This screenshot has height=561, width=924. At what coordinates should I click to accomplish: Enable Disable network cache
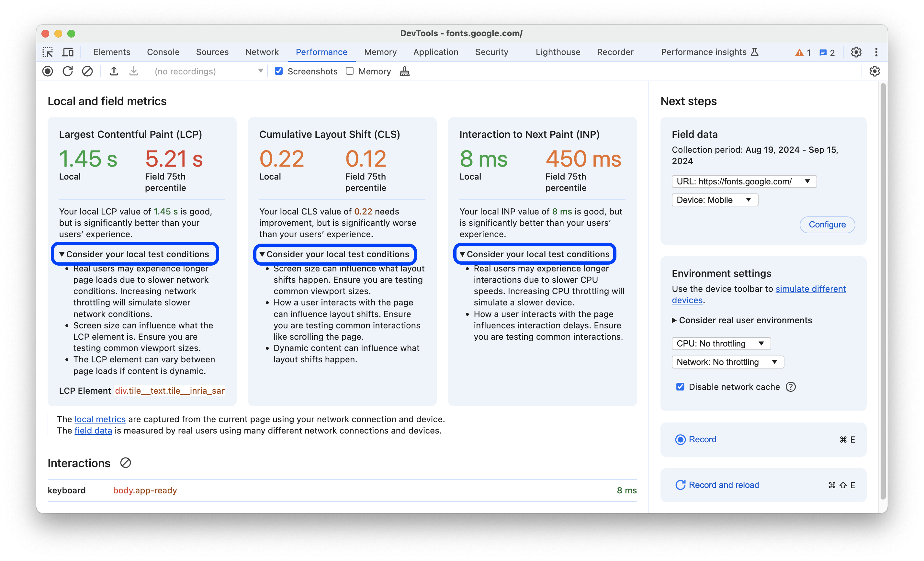tap(680, 387)
